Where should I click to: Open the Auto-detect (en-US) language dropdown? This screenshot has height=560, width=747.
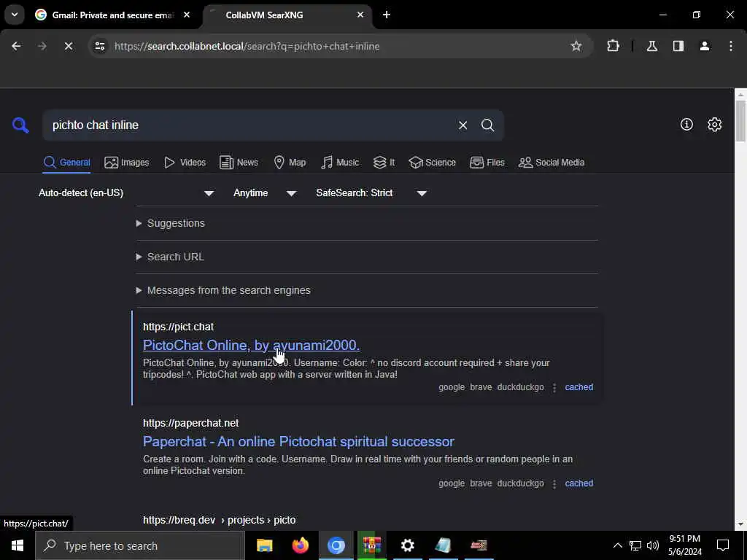126,192
